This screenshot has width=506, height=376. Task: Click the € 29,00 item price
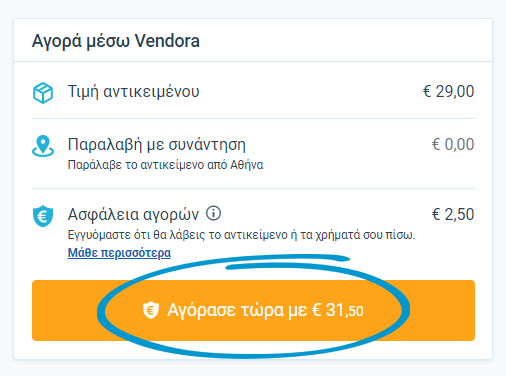[x=448, y=91]
